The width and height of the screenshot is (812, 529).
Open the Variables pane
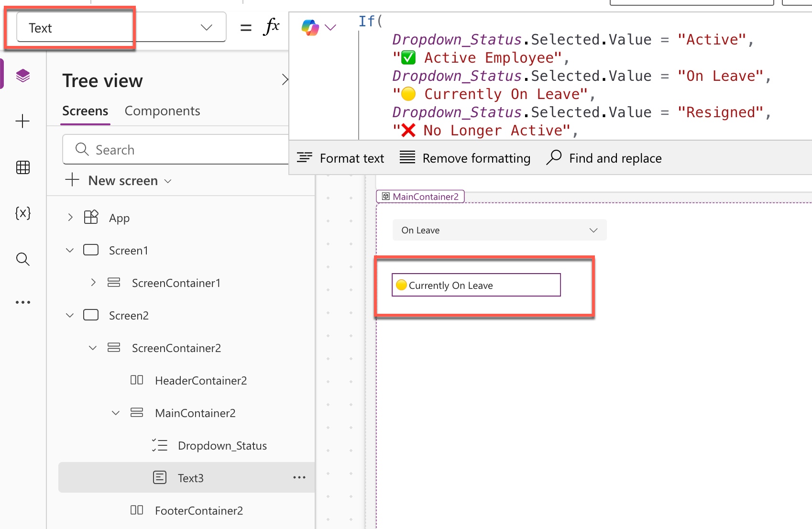(x=22, y=213)
